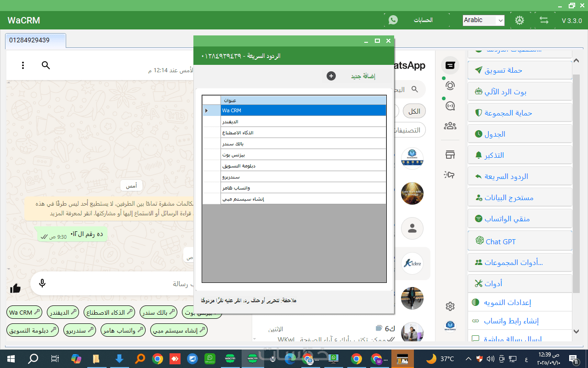
Task: Click the واتساب هامر quick reply chip
Action: click(x=124, y=330)
